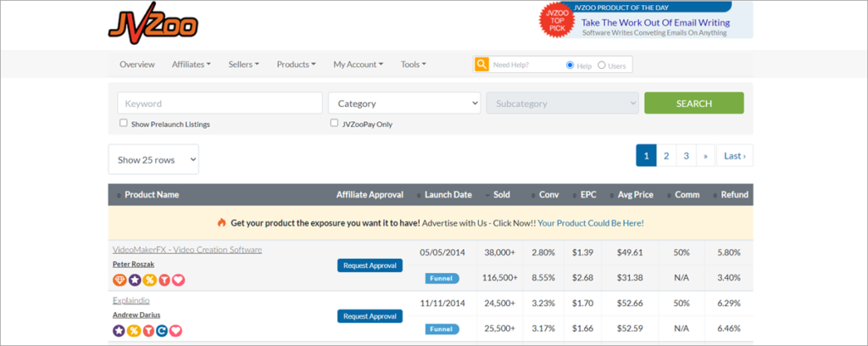Open the Overview menu item
The image size is (868, 346).
[x=136, y=64]
